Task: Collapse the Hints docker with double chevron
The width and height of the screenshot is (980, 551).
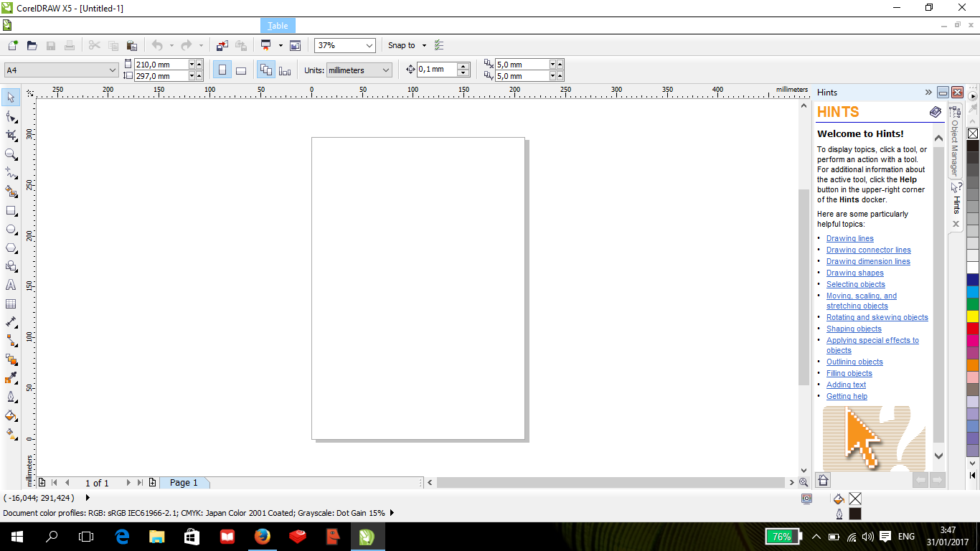Action: pos(928,93)
